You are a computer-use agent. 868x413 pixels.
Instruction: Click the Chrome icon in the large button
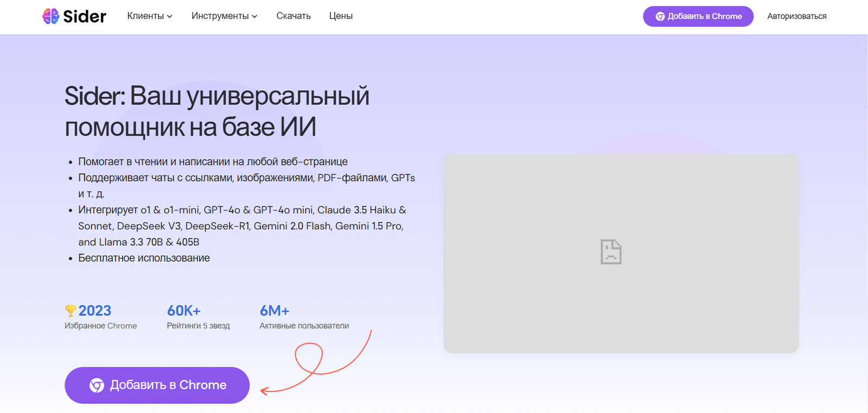[x=97, y=385]
